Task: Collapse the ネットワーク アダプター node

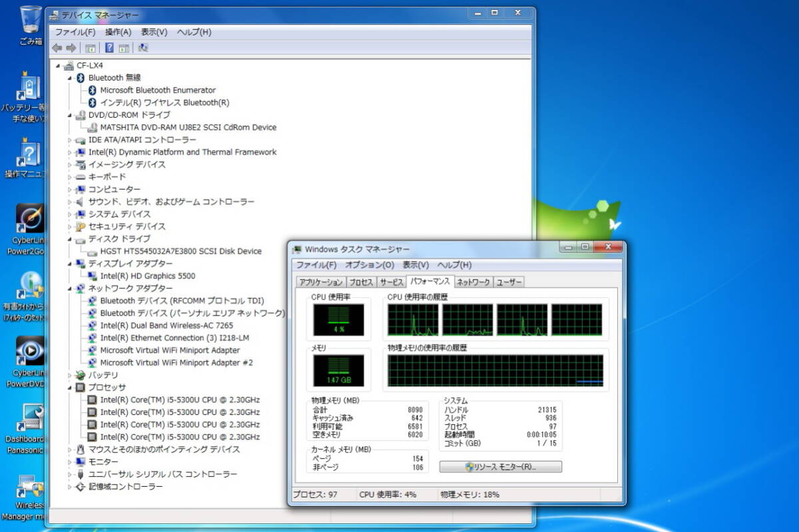Action: (x=70, y=288)
